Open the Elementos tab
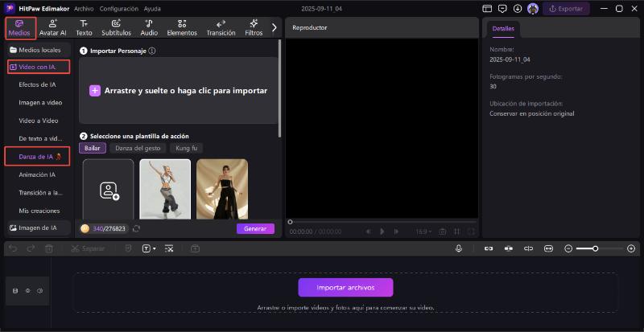The height and width of the screenshot is (332, 644). 182,28
